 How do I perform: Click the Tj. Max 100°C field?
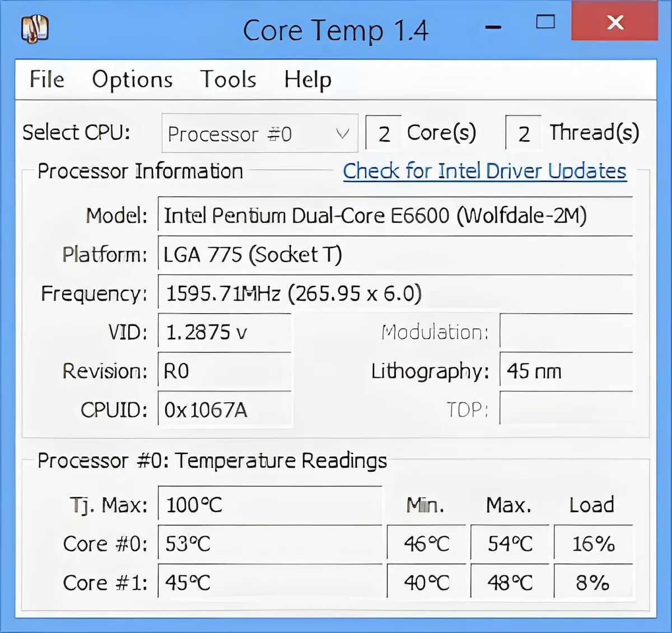point(269,505)
